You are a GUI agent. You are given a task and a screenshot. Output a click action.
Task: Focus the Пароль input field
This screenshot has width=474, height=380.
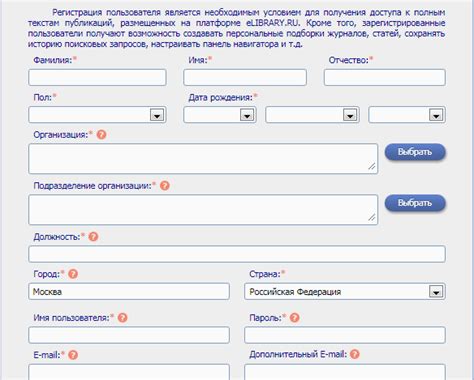[345, 335]
